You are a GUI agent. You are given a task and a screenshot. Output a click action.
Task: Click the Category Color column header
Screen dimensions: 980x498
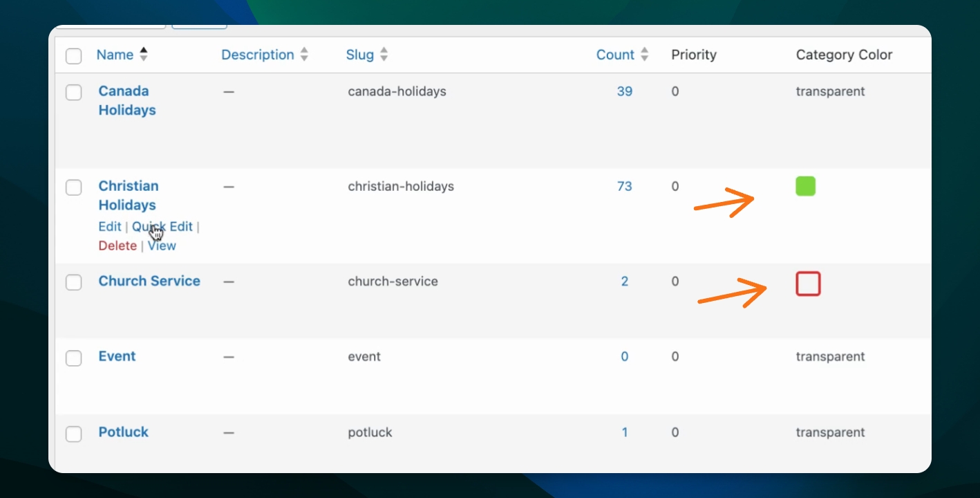click(x=845, y=55)
